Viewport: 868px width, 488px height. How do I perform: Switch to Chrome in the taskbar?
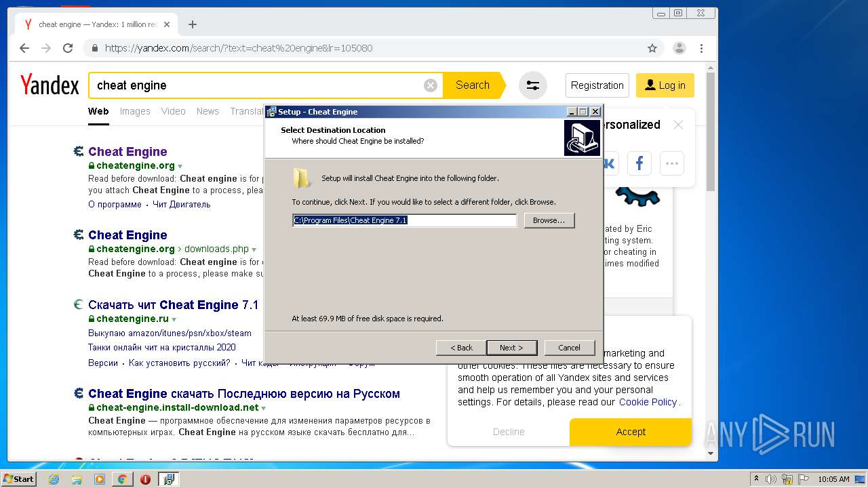pyautogui.click(x=122, y=479)
